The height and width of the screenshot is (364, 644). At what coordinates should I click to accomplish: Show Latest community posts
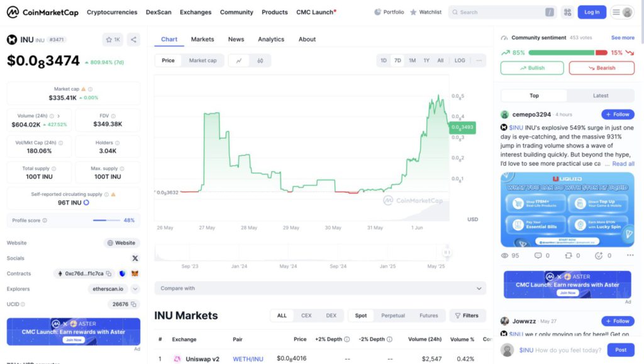point(601,96)
